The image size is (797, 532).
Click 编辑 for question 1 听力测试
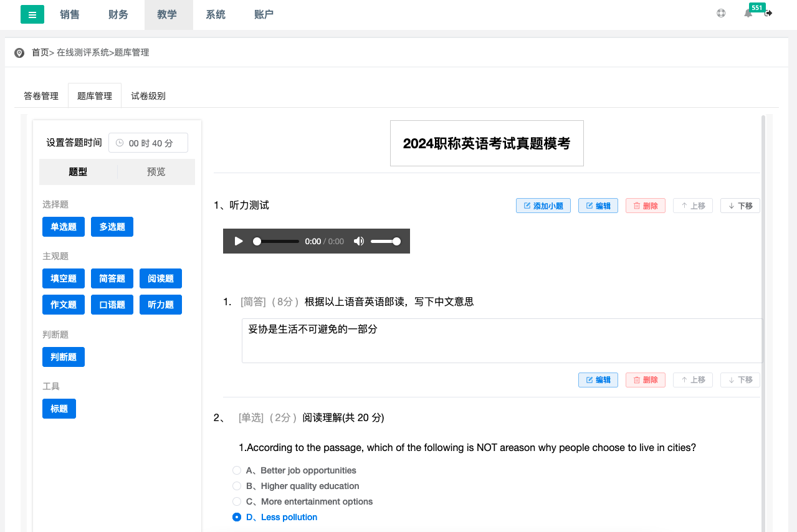[x=598, y=206]
